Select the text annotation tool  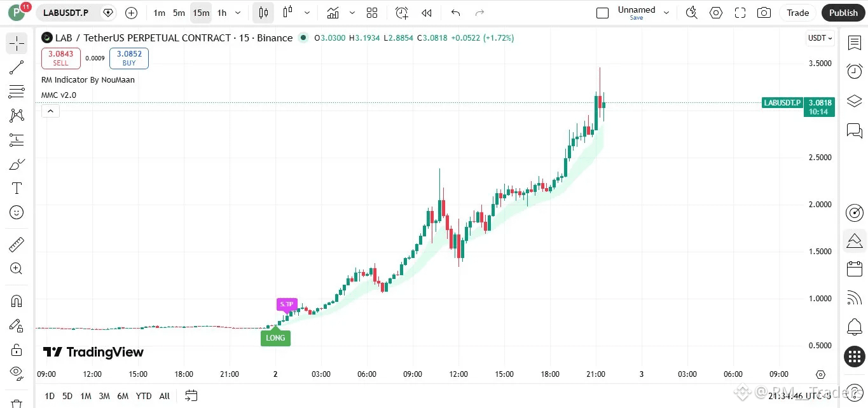click(x=17, y=188)
